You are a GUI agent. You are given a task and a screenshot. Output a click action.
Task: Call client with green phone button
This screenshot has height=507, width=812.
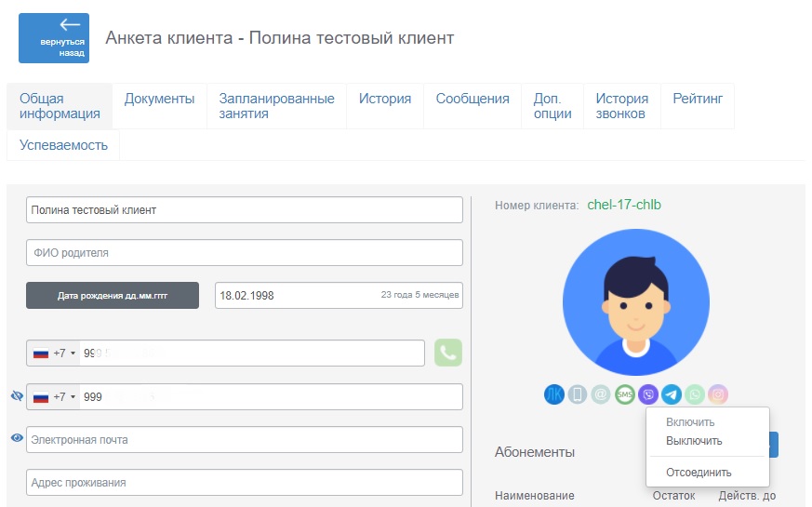point(448,353)
